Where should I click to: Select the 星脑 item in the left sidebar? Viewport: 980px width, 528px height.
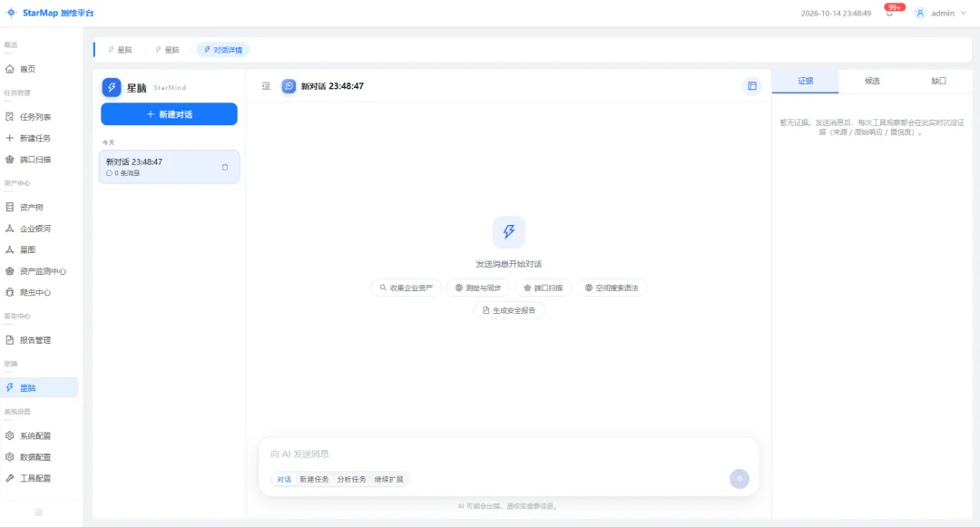click(x=39, y=387)
